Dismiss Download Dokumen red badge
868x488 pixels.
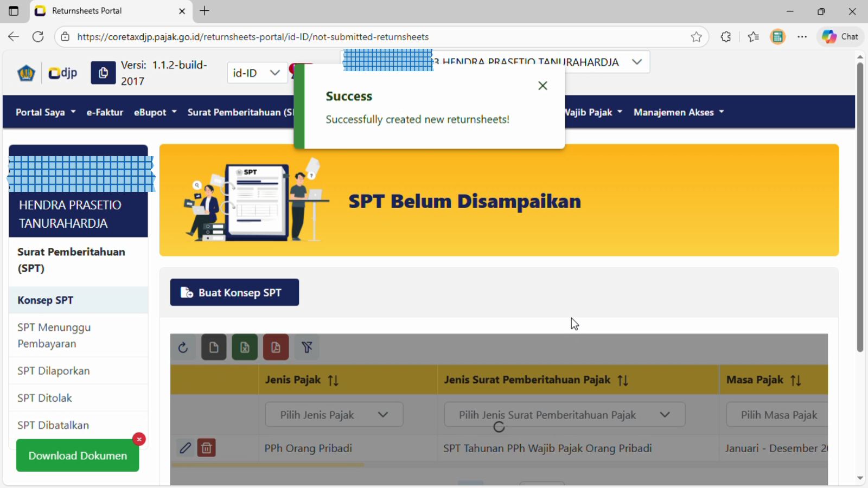pos(139,439)
